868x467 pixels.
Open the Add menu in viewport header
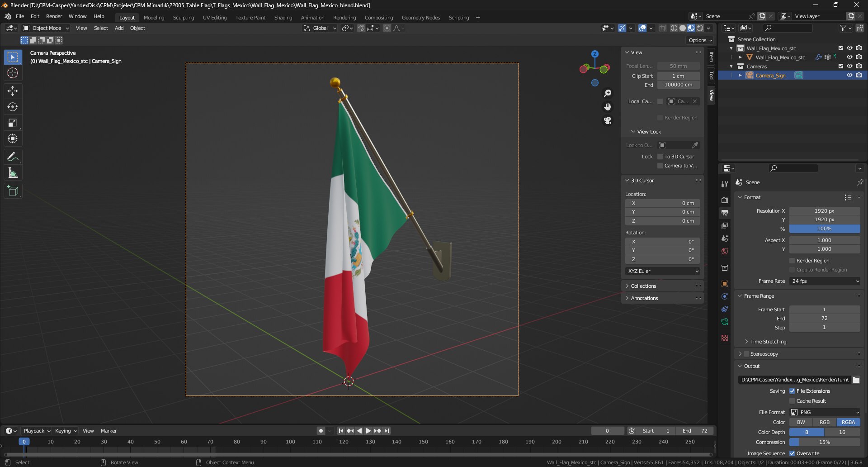[119, 28]
